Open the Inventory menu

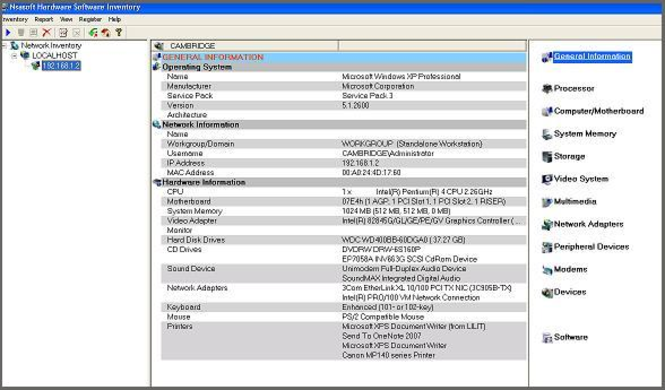(15, 20)
